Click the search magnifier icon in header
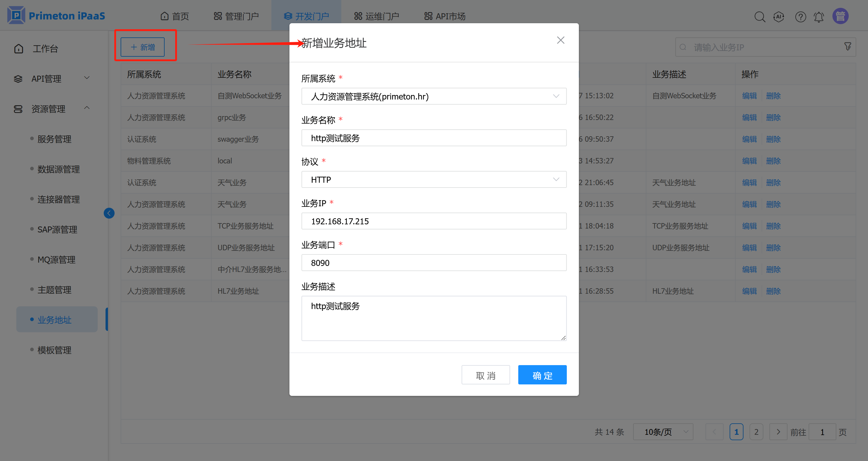The height and width of the screenshot is (461, 868). tap(759, 17)
